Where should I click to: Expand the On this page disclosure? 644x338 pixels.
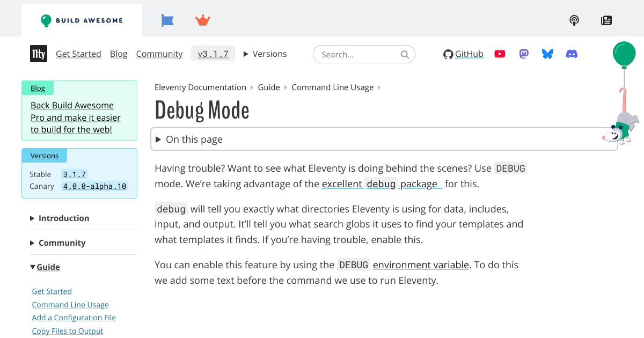[384, 139]
